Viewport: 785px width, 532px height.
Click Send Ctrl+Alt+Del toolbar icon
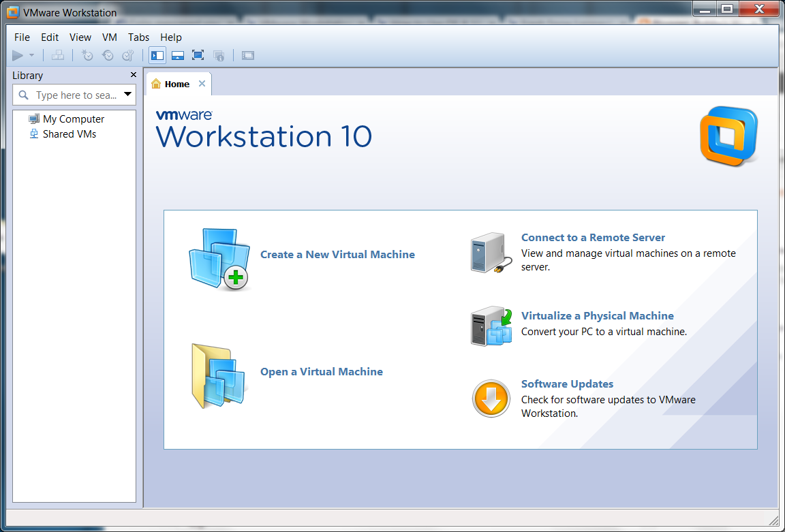tap(57, 56)
